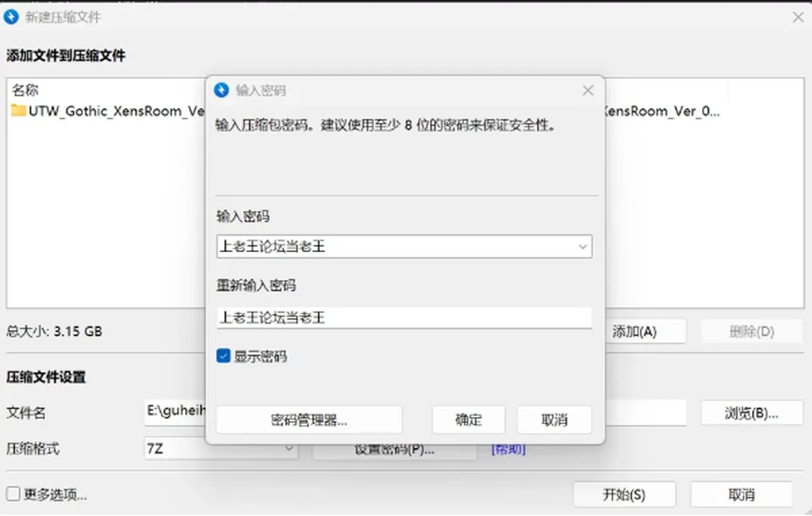Click the 添加(A) add files button
812x516 pixels.
pyautogui.click(x=645, y=332)
